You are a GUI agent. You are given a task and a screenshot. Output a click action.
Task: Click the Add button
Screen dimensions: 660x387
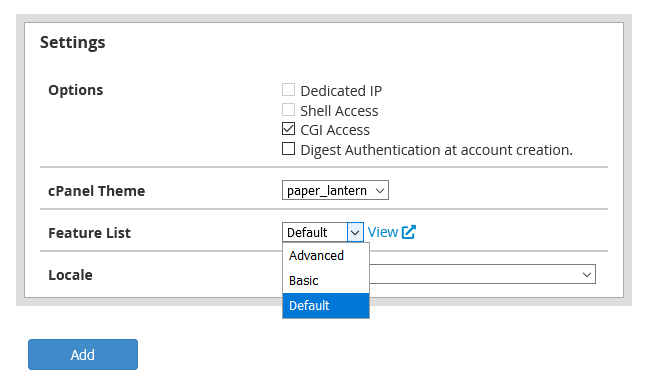(83, 355)
